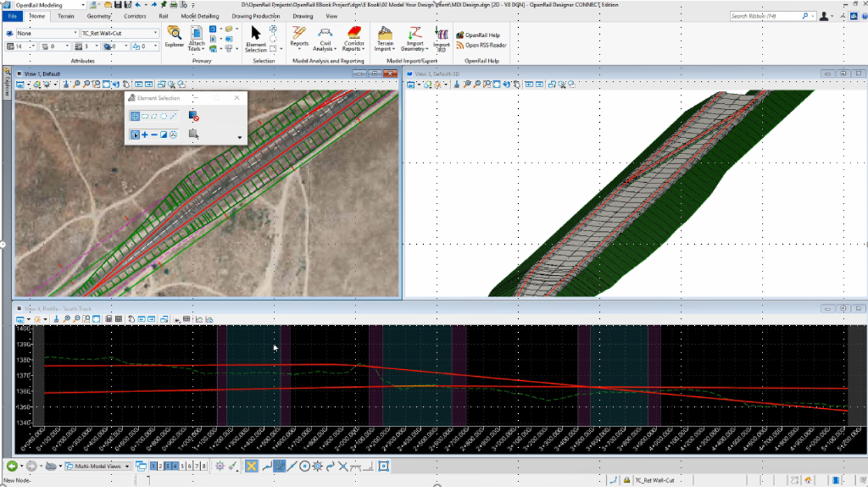
Task: Pick the rectangle selection mode in Element Selection
Action: [145, 116]
